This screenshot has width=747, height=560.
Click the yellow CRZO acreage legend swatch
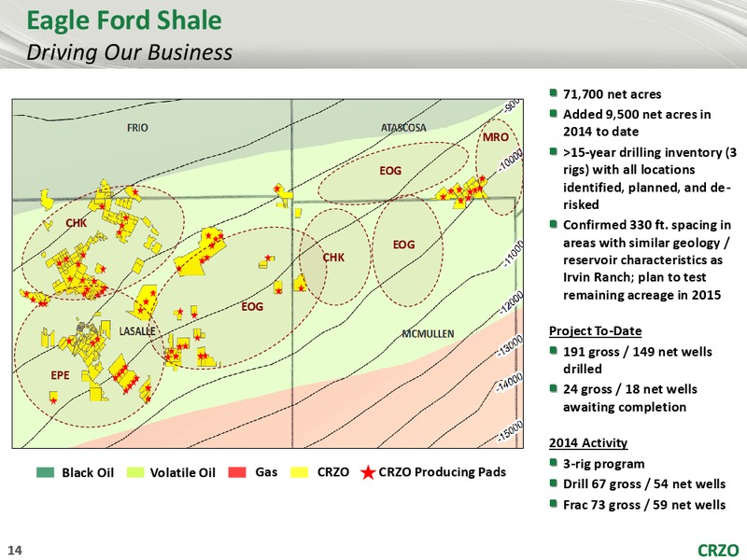tap(299, 472)
